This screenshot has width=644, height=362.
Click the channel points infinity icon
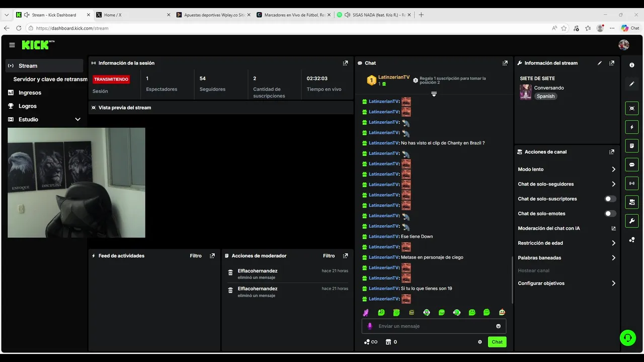[x=371, y=342]
